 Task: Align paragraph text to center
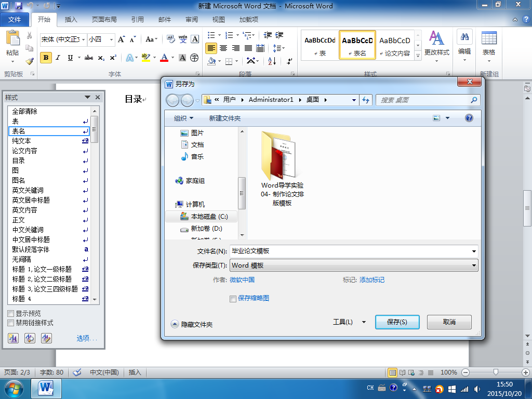(223, 48)
